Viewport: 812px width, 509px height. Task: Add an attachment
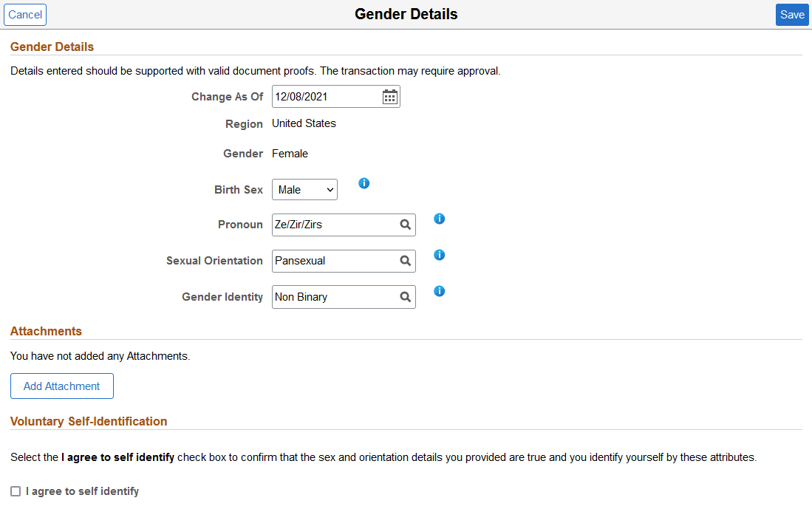click(x=61, y=386)
